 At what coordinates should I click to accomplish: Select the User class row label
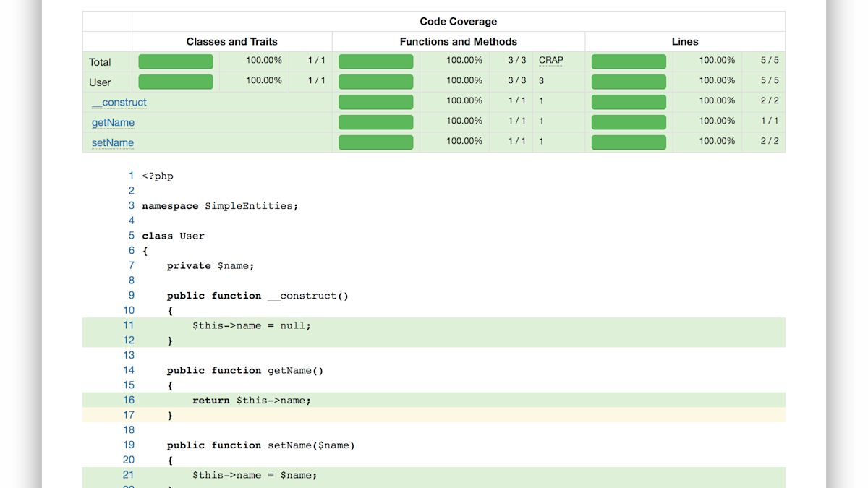click(100, 82)
